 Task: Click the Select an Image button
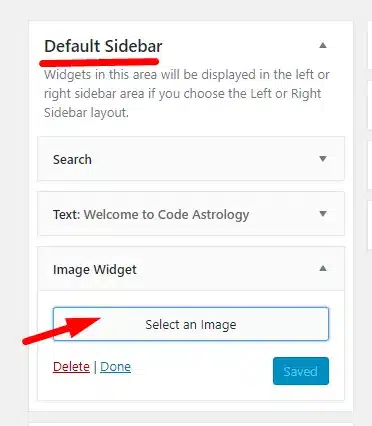coord(191,324)
